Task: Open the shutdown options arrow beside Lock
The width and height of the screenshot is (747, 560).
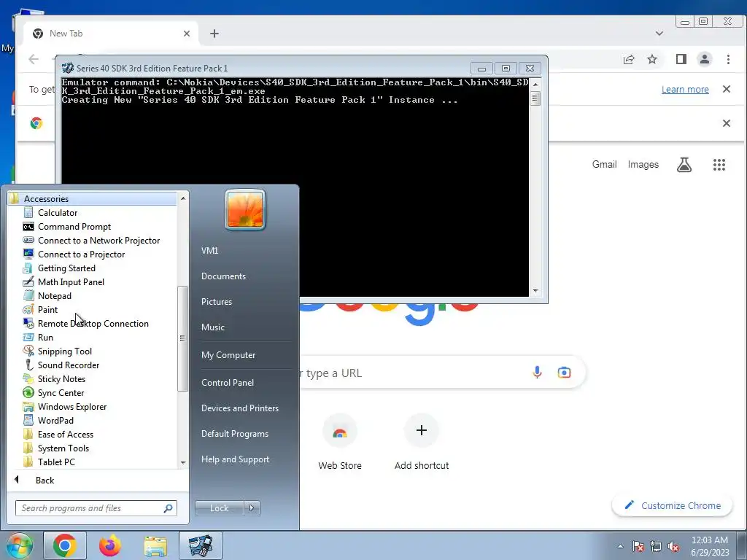Action: [252, 508]
